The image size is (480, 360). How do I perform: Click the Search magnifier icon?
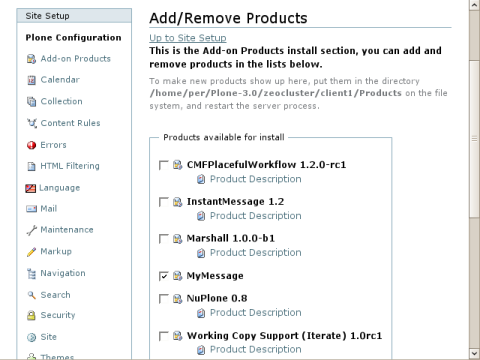(x=31, y=295)
